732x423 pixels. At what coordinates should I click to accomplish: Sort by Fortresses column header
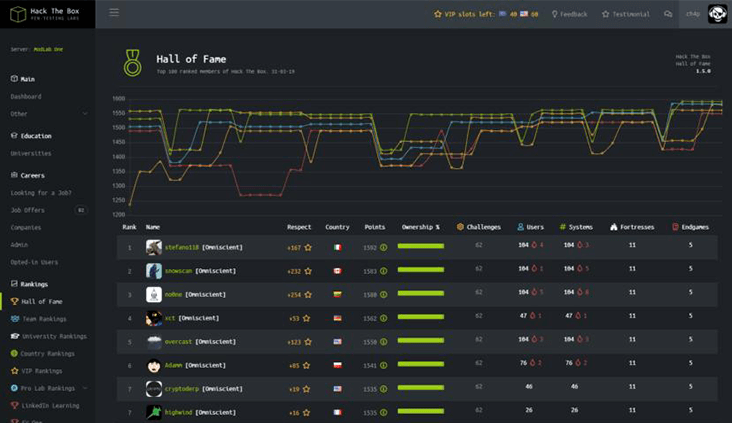tap(632, 227)
